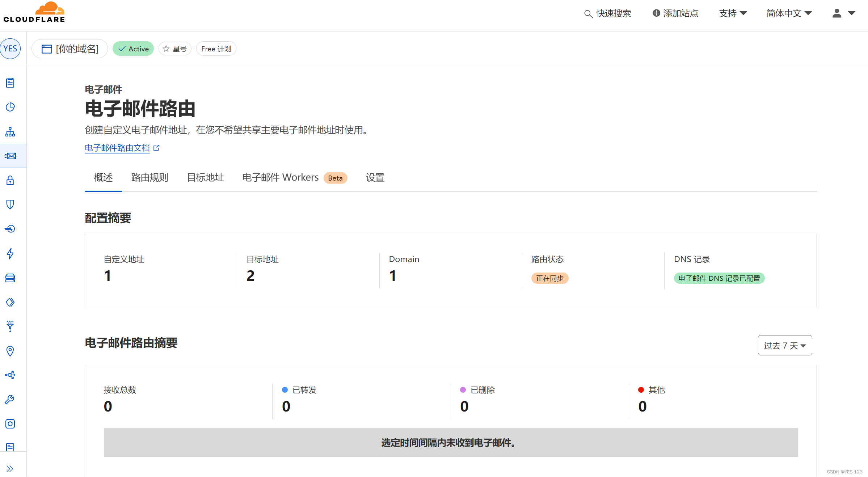Open the Overview clipboard sidebar icon
The width and height of the screenshot is (868, 477).
[10, 83]
